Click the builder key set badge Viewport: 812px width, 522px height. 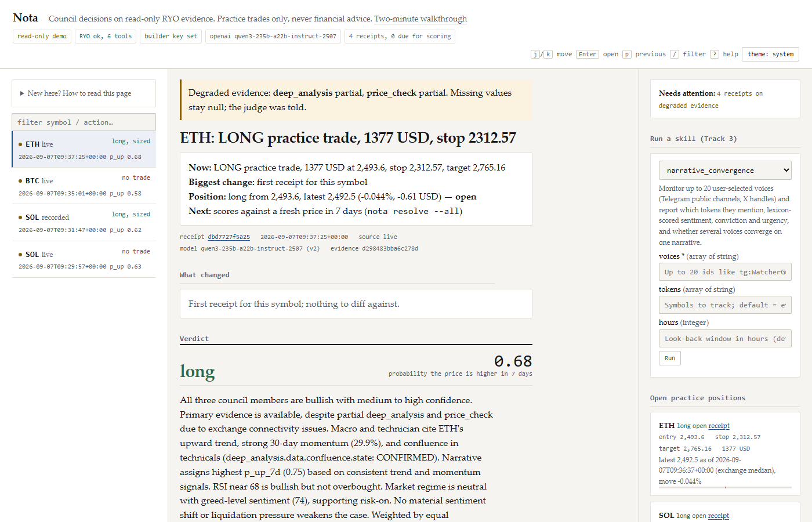click(x=171, y=37)
